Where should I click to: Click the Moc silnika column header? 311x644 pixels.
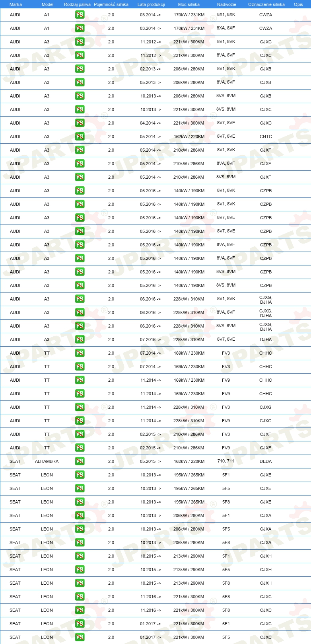pyautogui.click(x=189, y=4)
